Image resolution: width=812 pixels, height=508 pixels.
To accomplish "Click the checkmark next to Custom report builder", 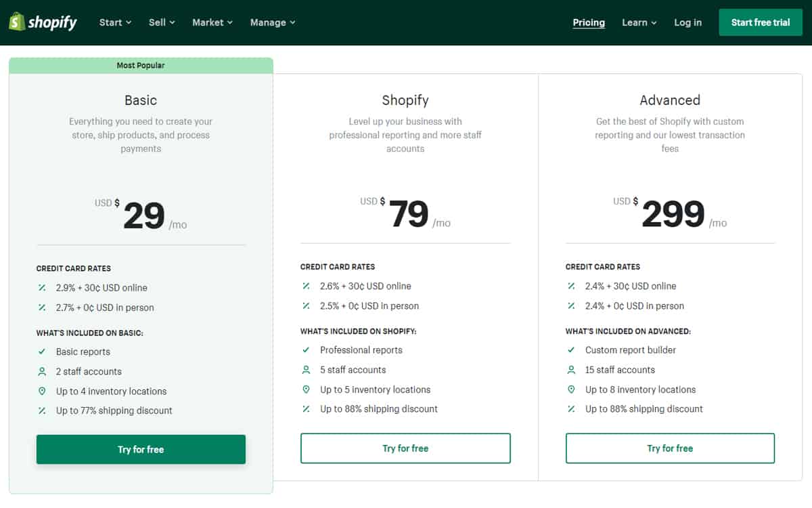I will click(x=571, y=350).
